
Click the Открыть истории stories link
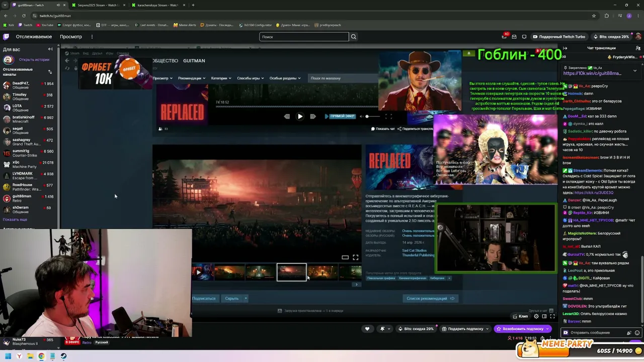(x=34, y=59)
